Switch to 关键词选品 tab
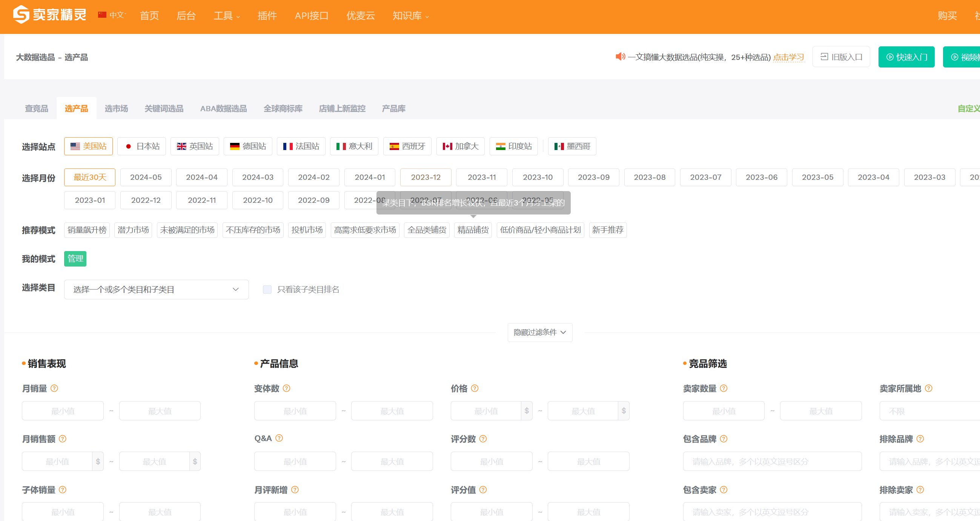This screenshot has height=521, width=980. pyautogui.click(x=164, y=109)
